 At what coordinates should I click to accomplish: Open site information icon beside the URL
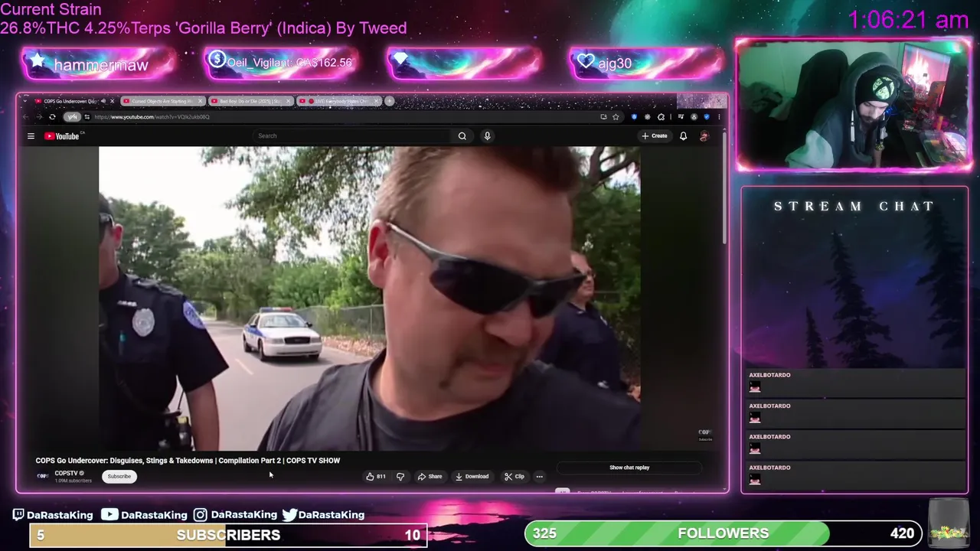pyautogui.click(x=87, y=117)
